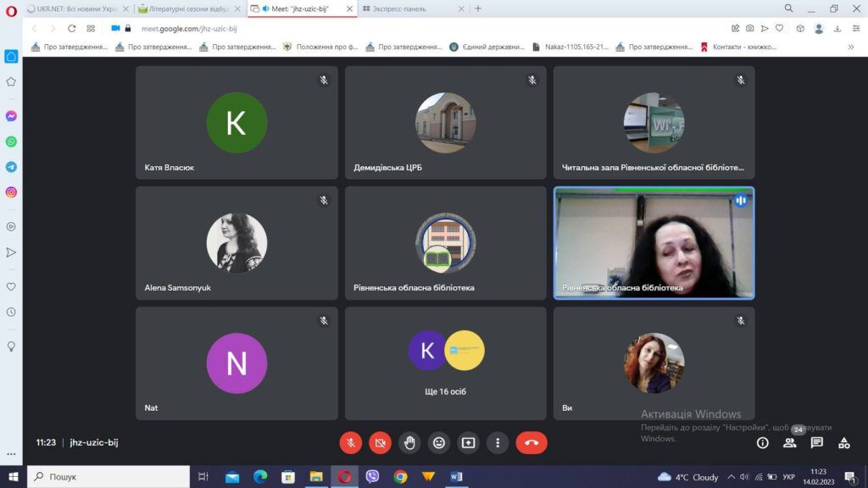Open the Activities panel icon
The height and width of the screenshot is (488, 868).
tap(844, 442)
